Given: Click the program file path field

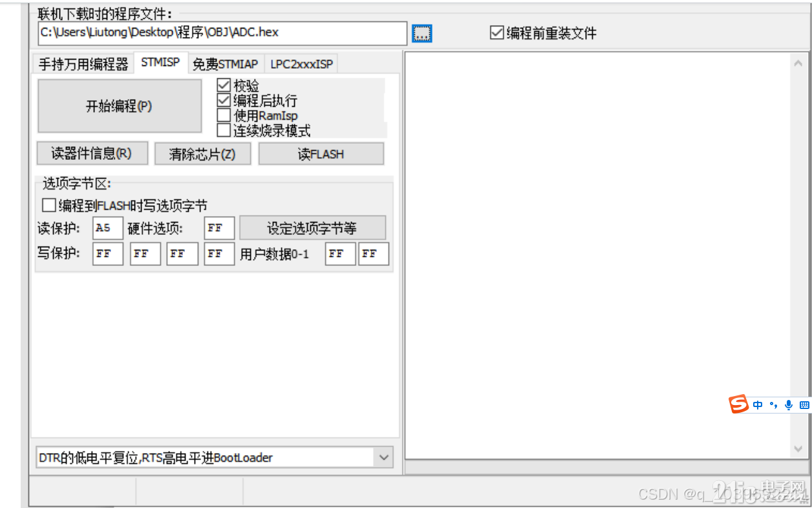Looking at the screenshot, I should (x=222, y=33).
